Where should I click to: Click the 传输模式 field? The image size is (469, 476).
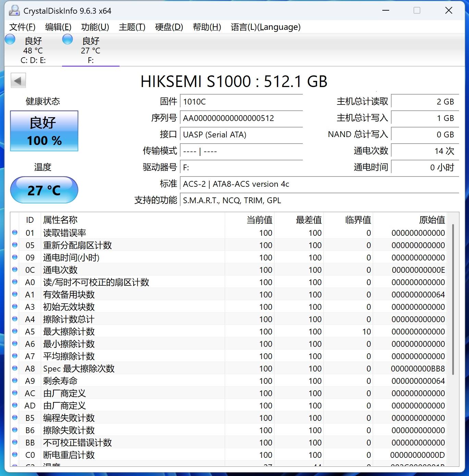pyautogui.click(x=241, y=151)
